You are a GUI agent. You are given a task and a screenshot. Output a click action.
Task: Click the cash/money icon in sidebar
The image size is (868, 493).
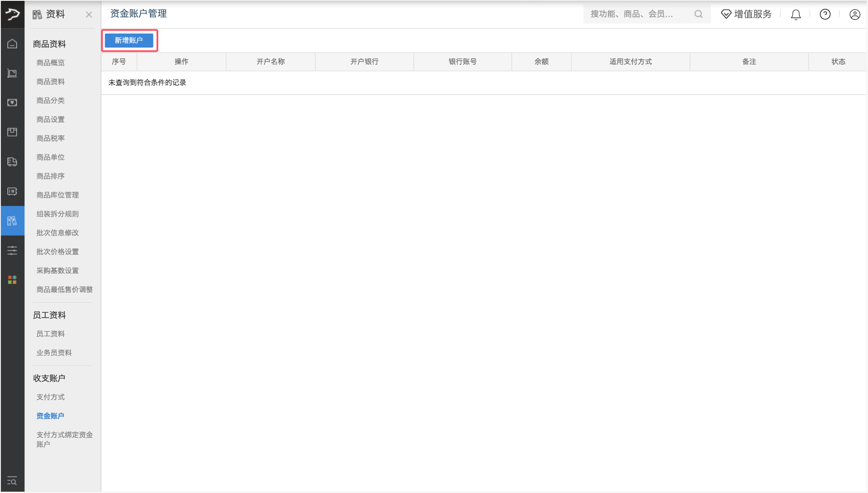coord(12,103)
